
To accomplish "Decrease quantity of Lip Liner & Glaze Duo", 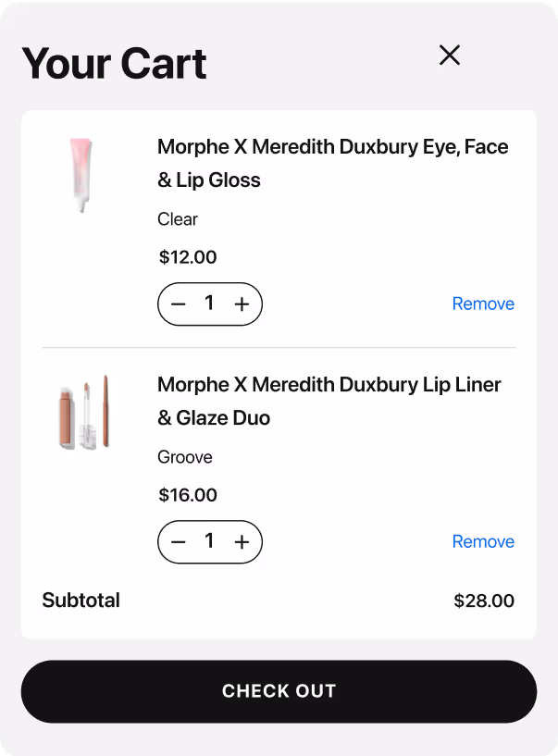I will [180, 542].
